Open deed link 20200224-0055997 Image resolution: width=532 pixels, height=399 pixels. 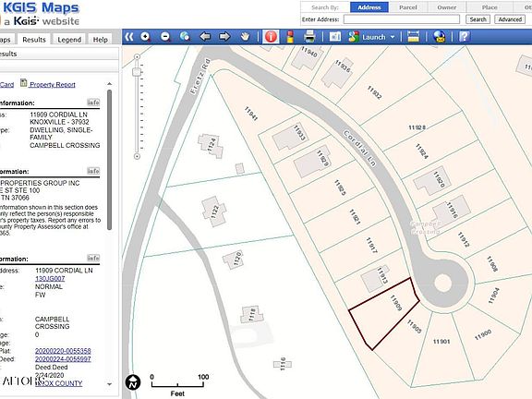pos(63,359)
